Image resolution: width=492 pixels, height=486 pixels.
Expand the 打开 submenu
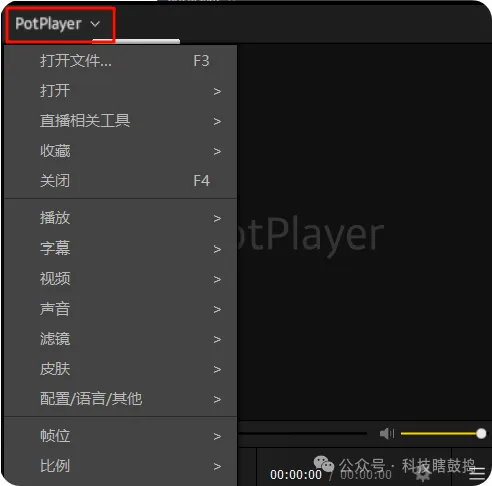click(121, 91)
